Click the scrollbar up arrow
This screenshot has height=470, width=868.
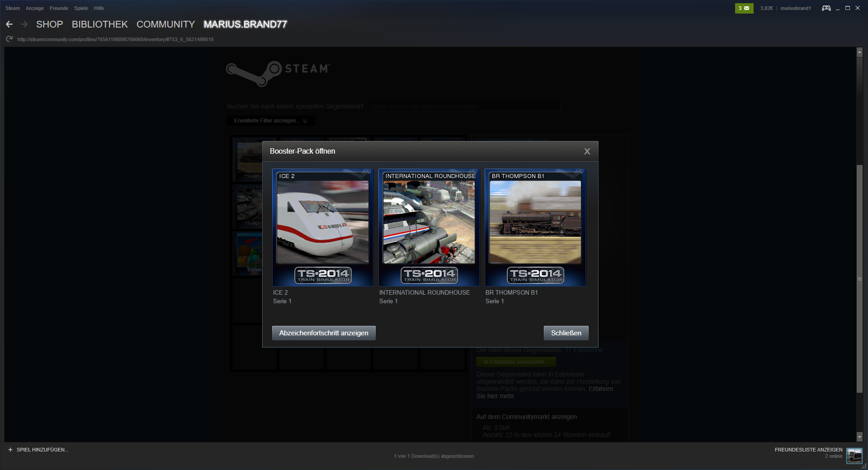click(x=859, y=52)
